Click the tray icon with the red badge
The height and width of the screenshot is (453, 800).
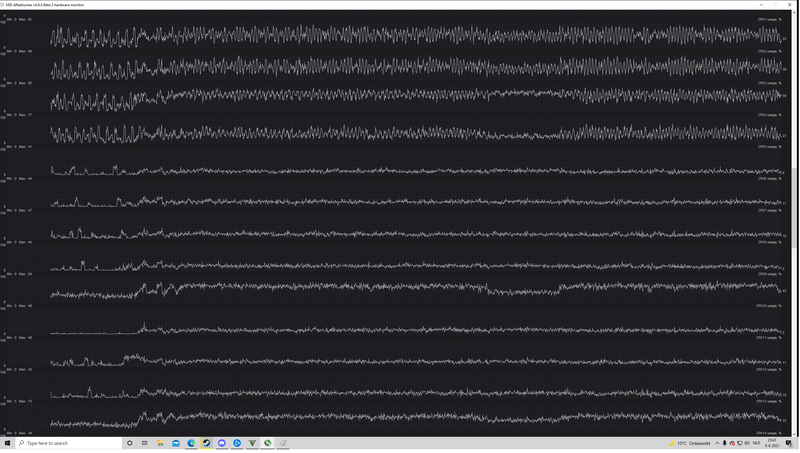coord(732,443)
